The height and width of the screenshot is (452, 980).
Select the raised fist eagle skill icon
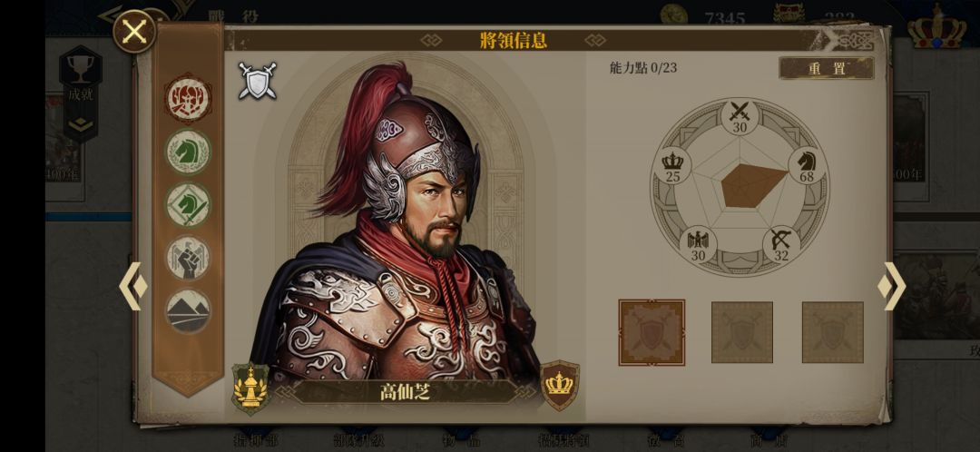pyautogui.click(x=188, y=258)
